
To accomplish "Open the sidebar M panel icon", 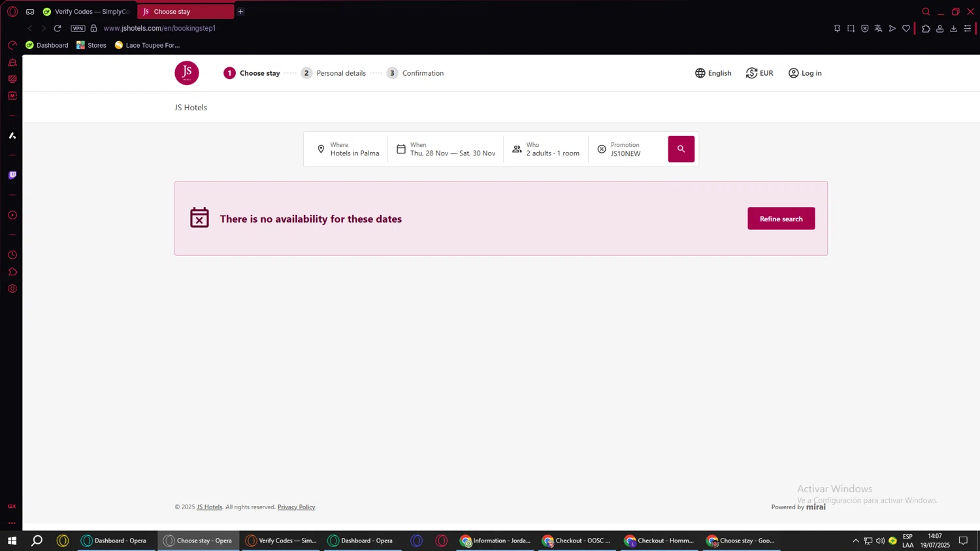I will pyautogui.click(x=12, y=96).
